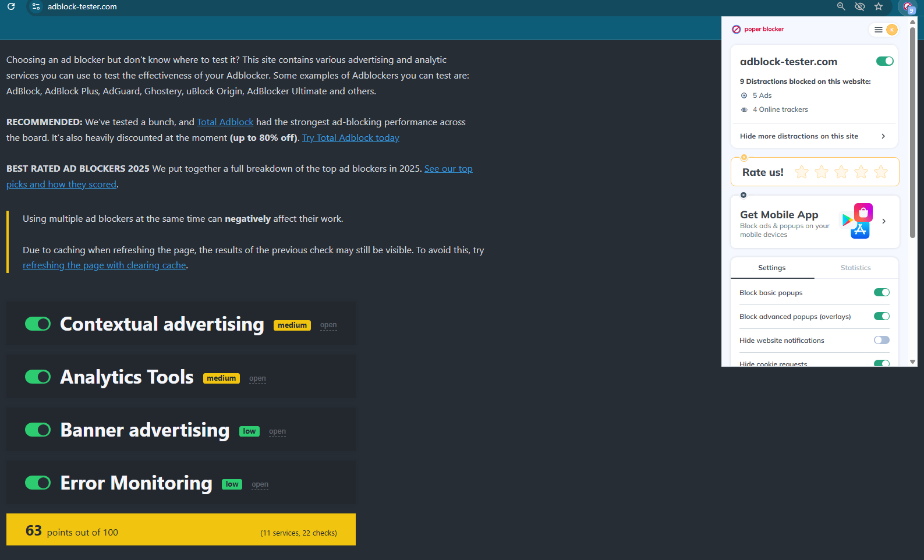
Task: Rate one star in the Rate us card
Action: pyautogui.click(x=802, y=172)
